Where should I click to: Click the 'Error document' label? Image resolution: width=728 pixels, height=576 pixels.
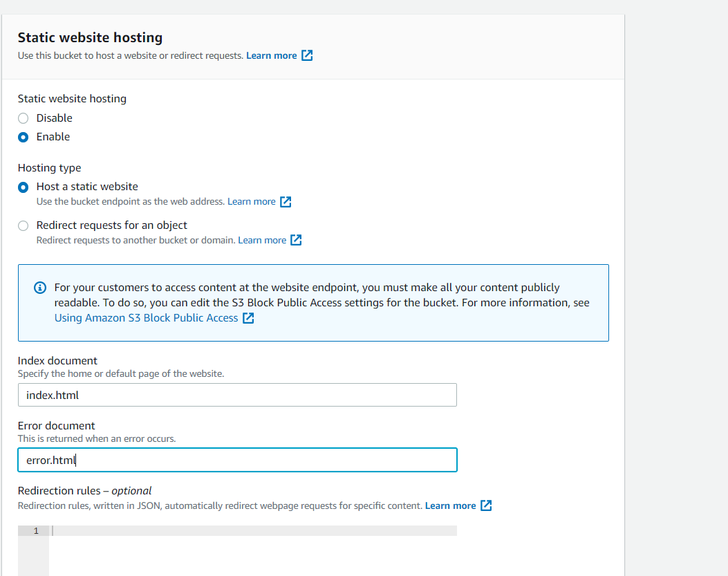tap(56, 425)
